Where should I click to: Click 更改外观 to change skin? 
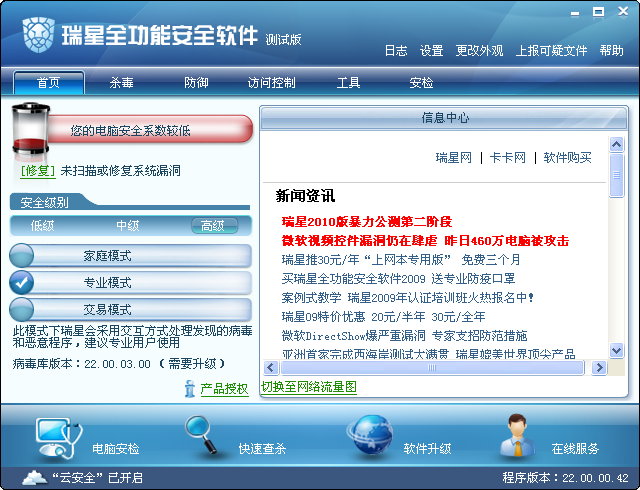click(479, 51)
